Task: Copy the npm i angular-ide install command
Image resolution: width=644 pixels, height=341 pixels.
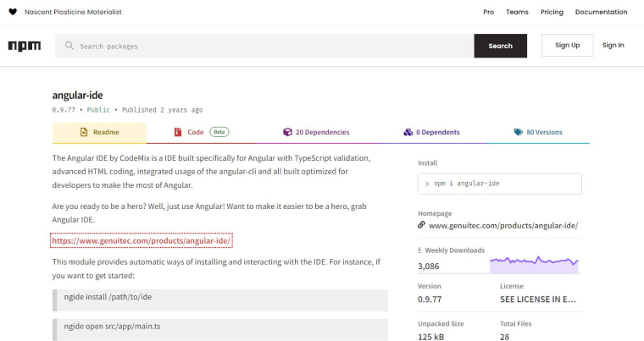Action: coord(499,184)
